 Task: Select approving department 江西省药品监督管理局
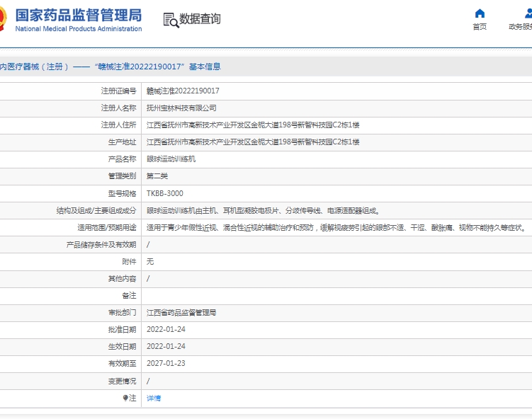point(181,312)
